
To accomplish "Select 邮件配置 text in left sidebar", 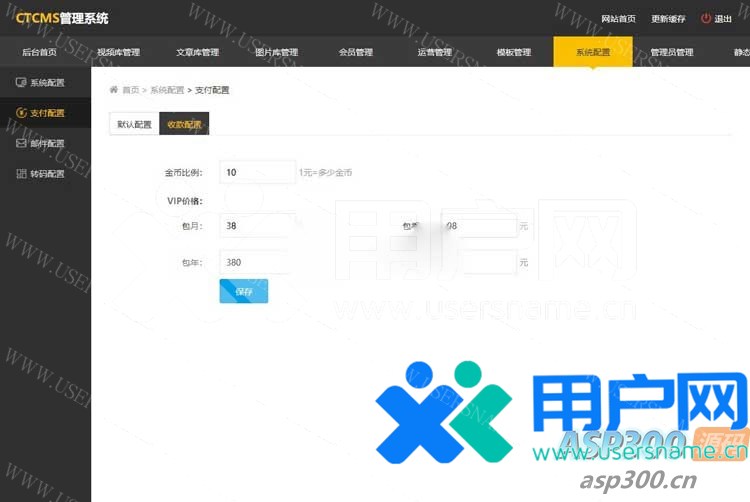I will pyautogui.click(x=47, y=143).
